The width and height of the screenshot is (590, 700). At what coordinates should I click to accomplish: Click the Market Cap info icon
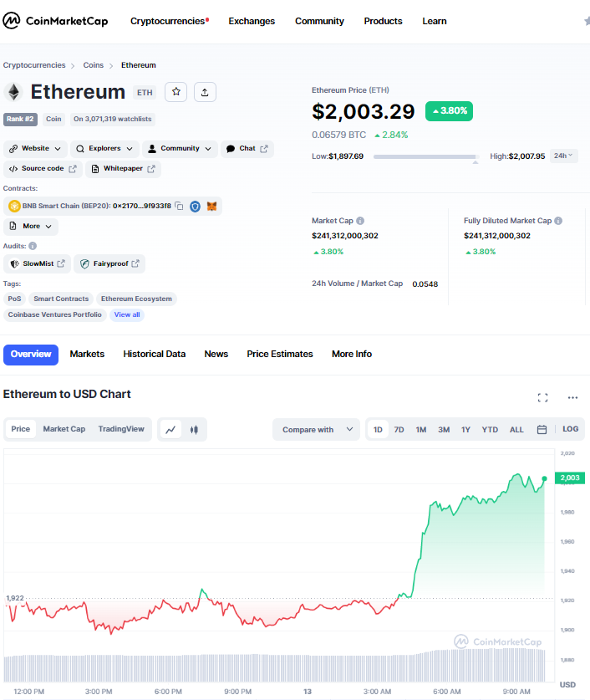click(x=360, y=221)
